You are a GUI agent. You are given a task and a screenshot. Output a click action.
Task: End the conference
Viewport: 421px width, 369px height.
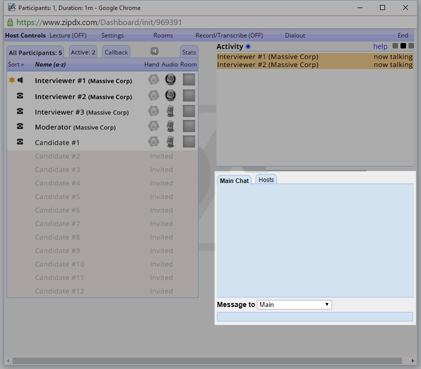pyautogui.click(x=403, y=35)
